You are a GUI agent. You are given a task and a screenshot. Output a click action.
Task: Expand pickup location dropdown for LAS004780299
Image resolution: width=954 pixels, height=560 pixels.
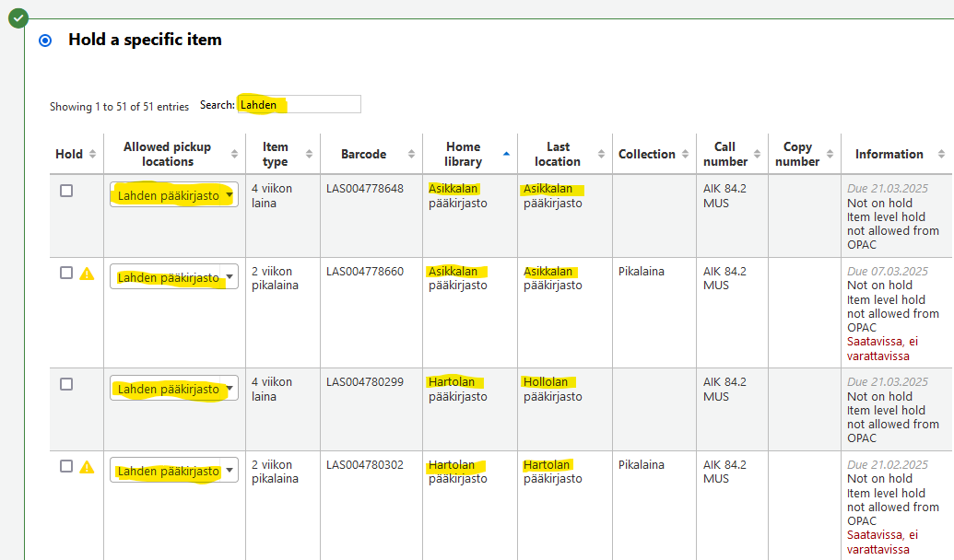coord(173,389)
